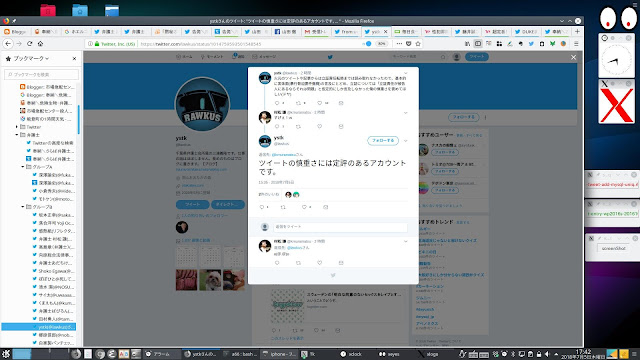Screen dimensions: 640x360
Task: Open the chevron menu on the top ystk tweet
Action: (x=405, y=73)
